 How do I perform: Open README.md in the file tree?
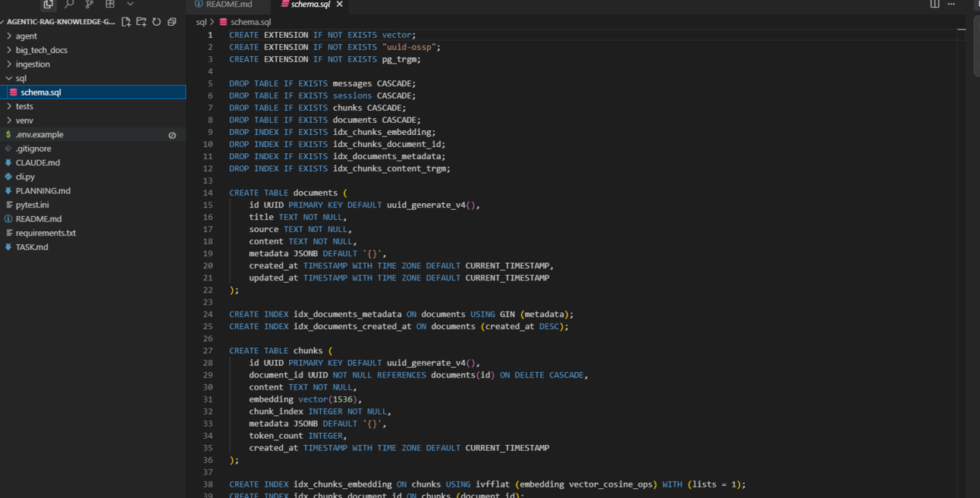[93, 219]
